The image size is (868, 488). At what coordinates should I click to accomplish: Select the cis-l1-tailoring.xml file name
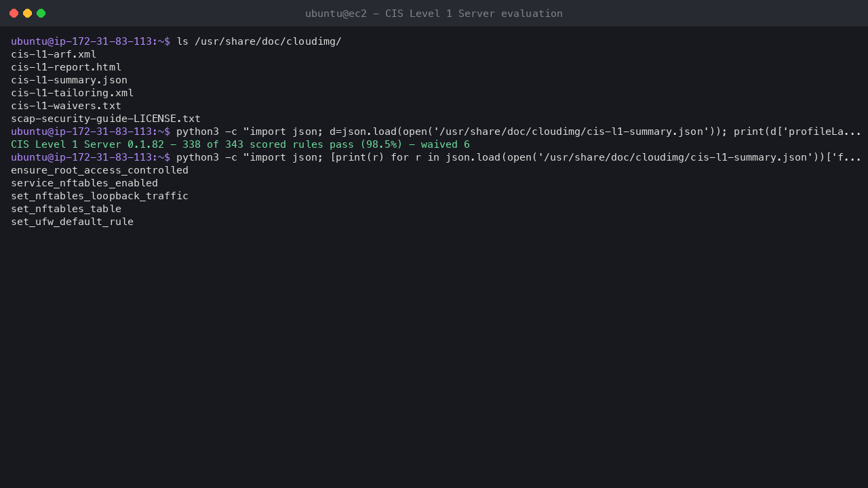(73, 93)
